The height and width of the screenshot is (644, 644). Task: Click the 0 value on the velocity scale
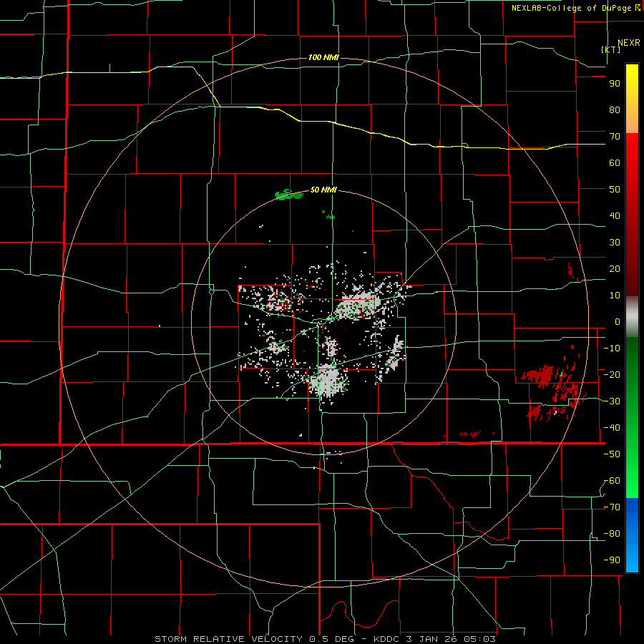click(x=618, y=321)
